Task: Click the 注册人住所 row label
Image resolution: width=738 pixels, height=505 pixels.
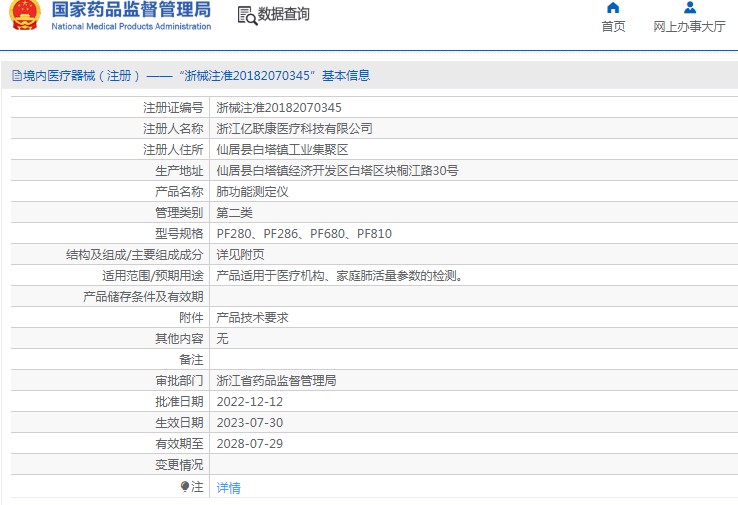Action: pos(173,150)
